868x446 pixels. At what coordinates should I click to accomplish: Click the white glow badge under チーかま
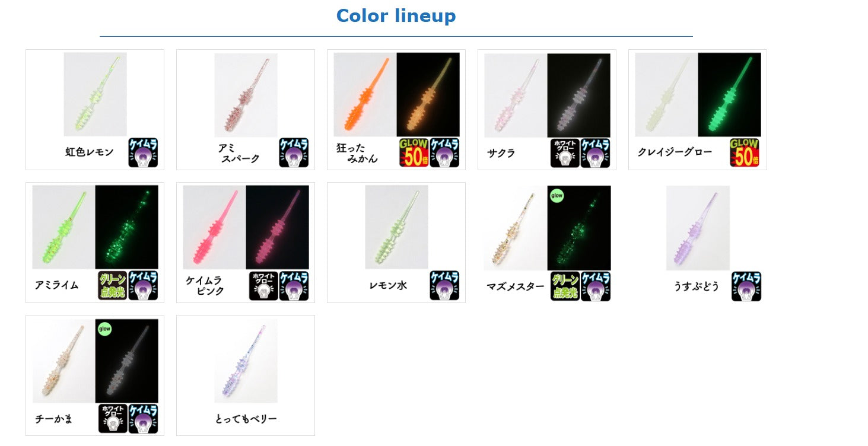tap(113, 419)
